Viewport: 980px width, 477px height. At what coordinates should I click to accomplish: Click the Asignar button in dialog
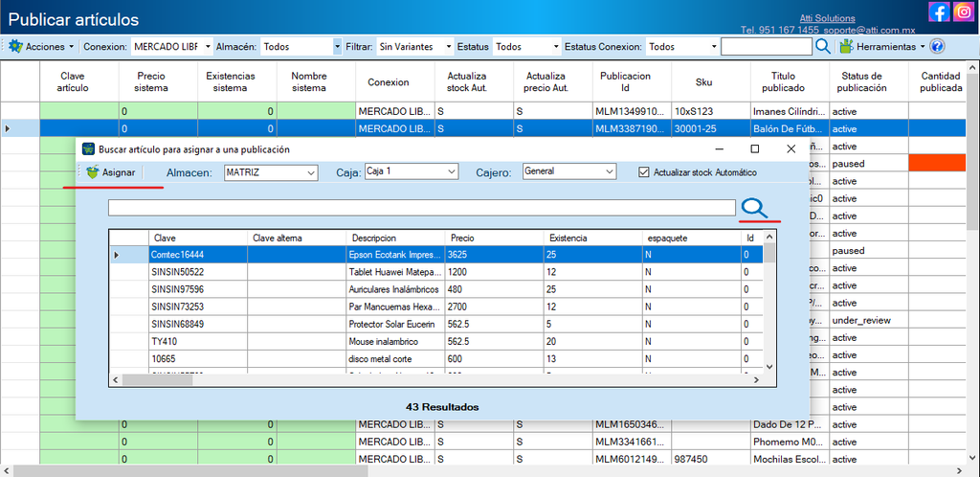[111, 171]
